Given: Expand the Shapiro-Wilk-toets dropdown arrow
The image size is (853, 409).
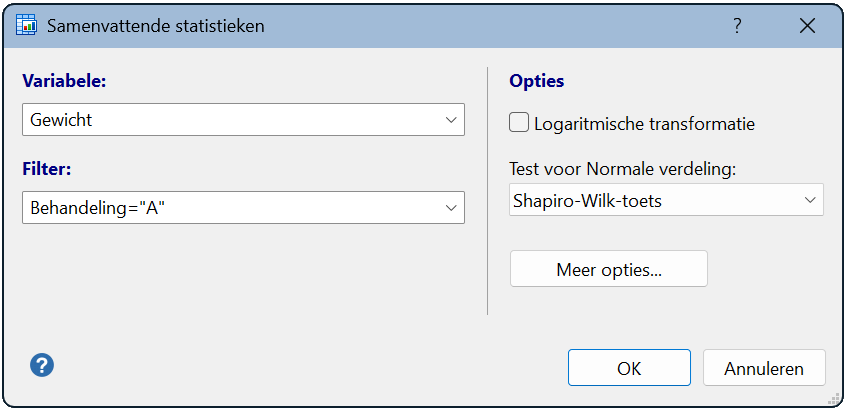Looking at the screenshot, I should (810, 200).
